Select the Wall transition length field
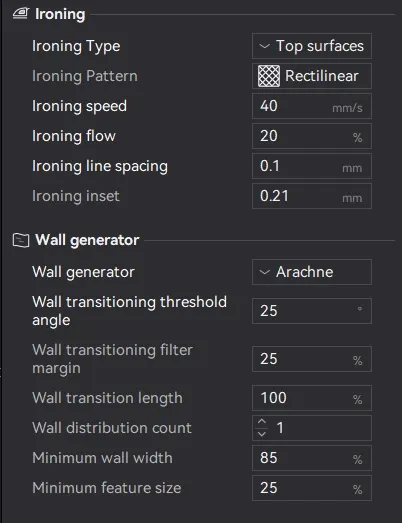Screen dimensions: 402x523 point(312,398)
